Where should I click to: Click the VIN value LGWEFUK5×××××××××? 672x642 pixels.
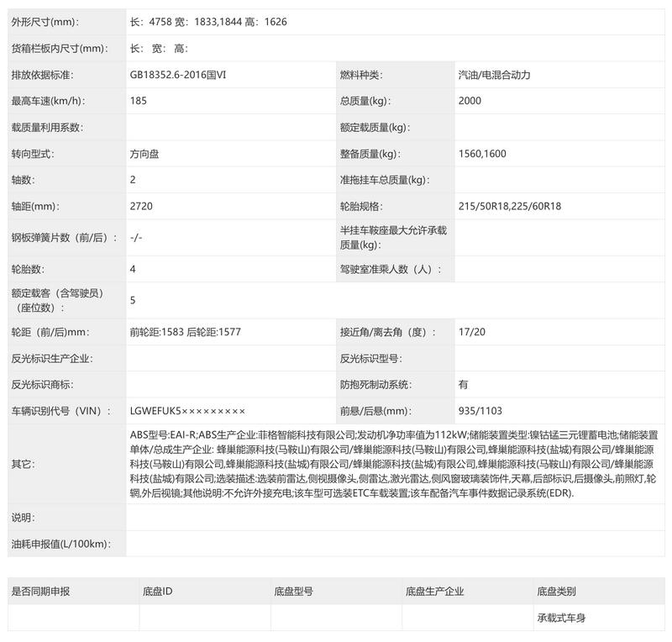pos(187,411)
